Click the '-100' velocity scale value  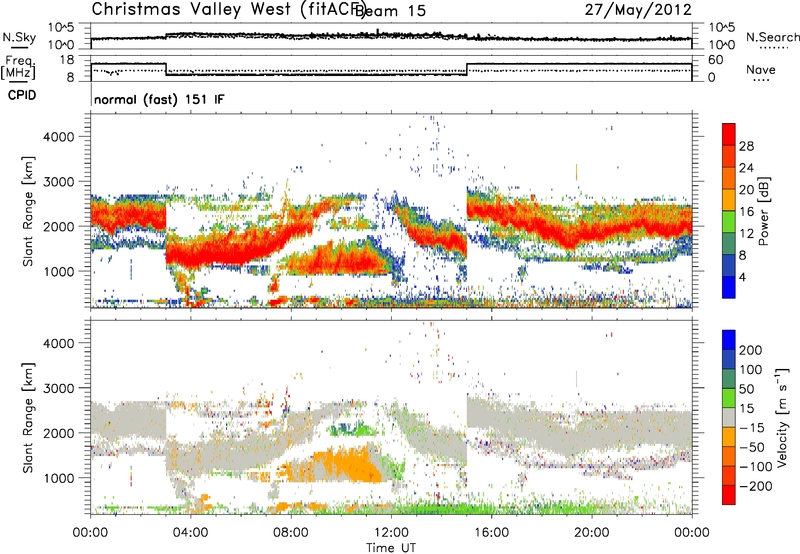click(x=755, y=467)
